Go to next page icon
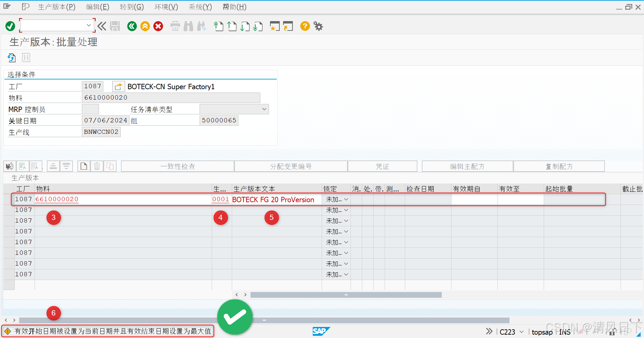 [x=245, y=26]
